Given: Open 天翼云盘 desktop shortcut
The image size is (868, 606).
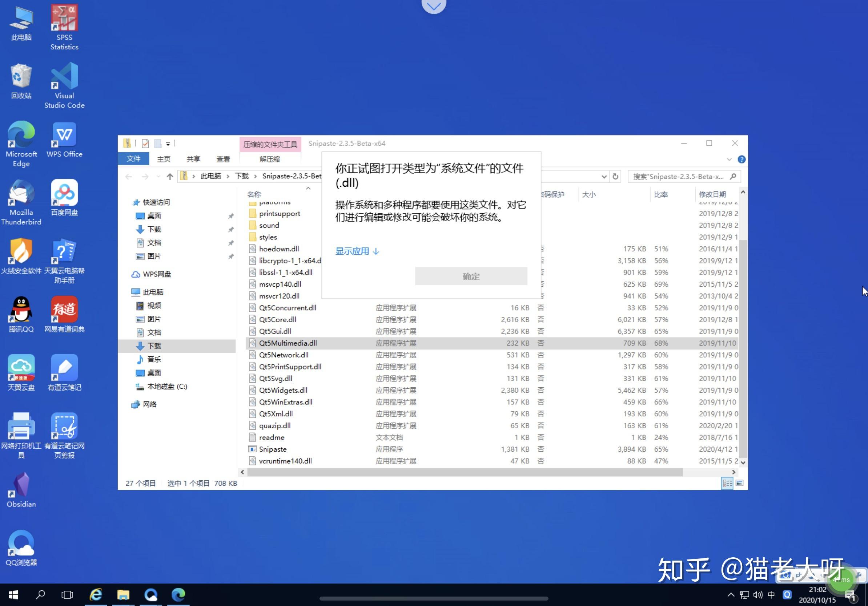Looking at the screenshot, I should 21,373.
